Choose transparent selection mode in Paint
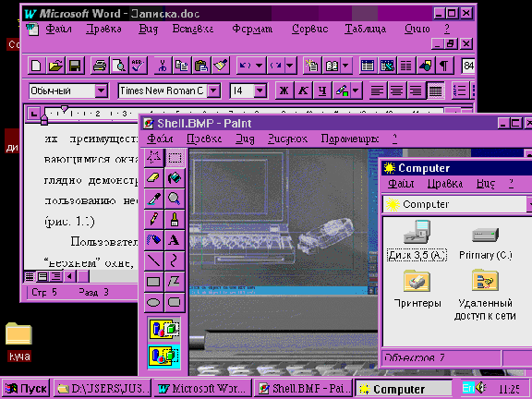This screenshot has height=399, width=532. point(164,356)
